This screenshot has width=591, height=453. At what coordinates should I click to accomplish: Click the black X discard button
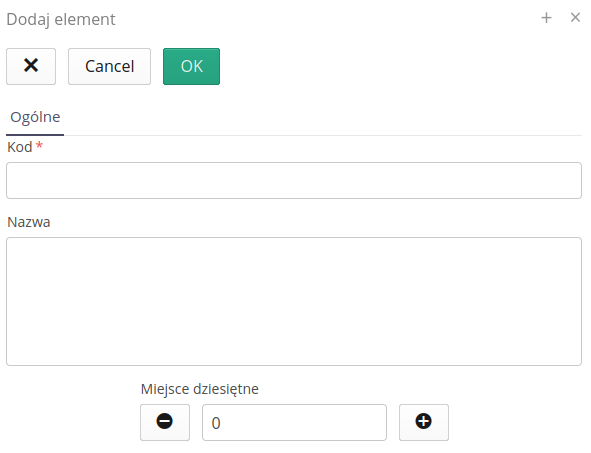coord(31,66)
